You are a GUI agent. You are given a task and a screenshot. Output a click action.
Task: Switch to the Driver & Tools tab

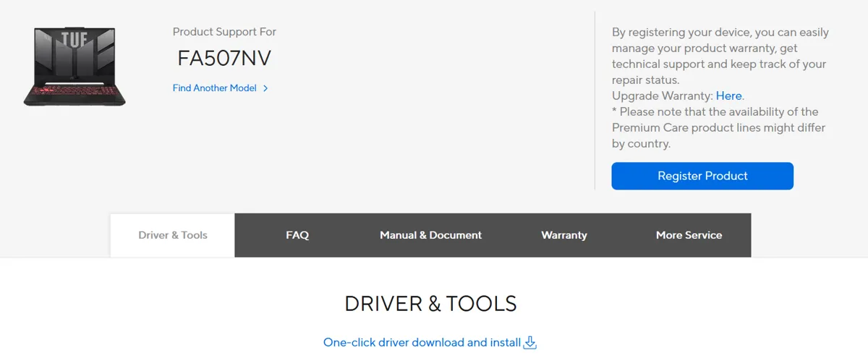click(x=173, y=235)
